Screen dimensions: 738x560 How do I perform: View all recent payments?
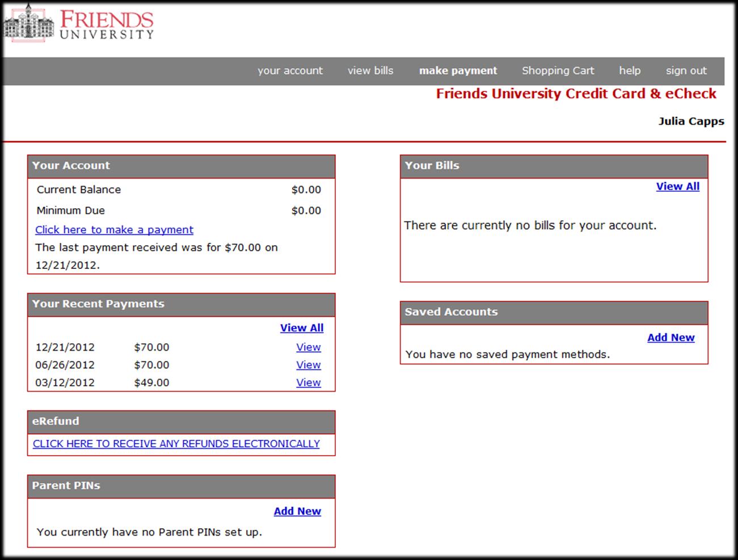pos(302,328)
